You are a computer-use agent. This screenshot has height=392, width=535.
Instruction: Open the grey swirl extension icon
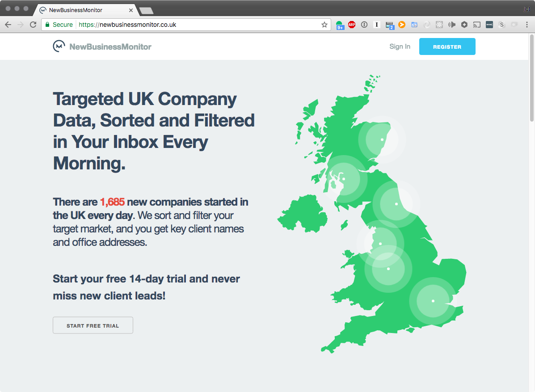tap(426, 25)
